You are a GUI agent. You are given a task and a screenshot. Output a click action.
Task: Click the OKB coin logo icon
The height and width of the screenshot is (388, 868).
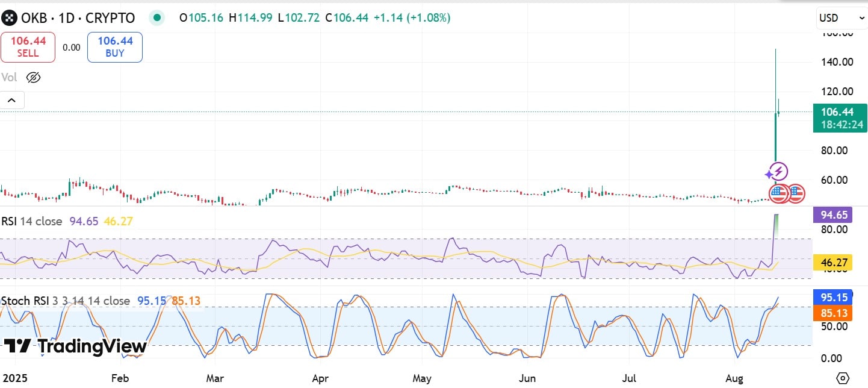(8, 18)
